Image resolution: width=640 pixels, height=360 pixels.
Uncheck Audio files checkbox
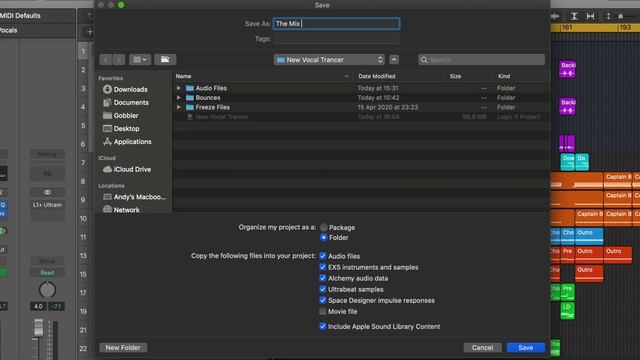323,256
